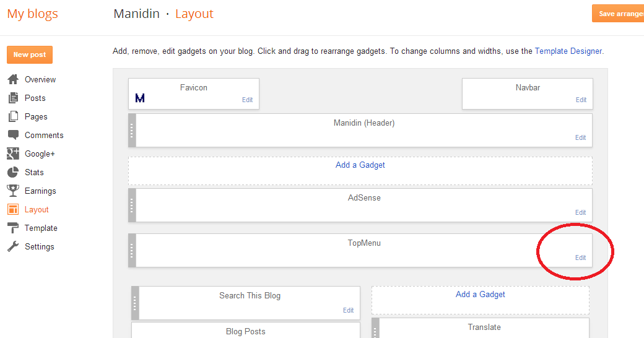Click the Settings wrench icon
Screen dimensions: 644x338
pos(13,246)
